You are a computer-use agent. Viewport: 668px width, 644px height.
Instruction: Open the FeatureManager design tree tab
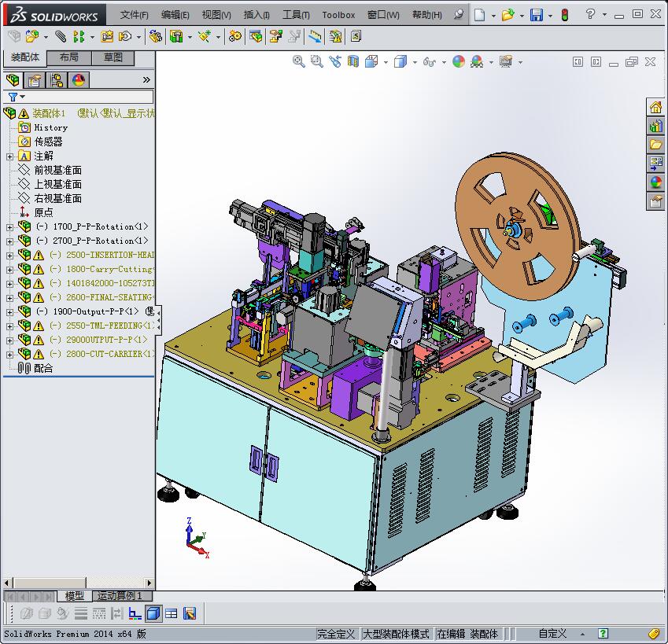(13, 80)
